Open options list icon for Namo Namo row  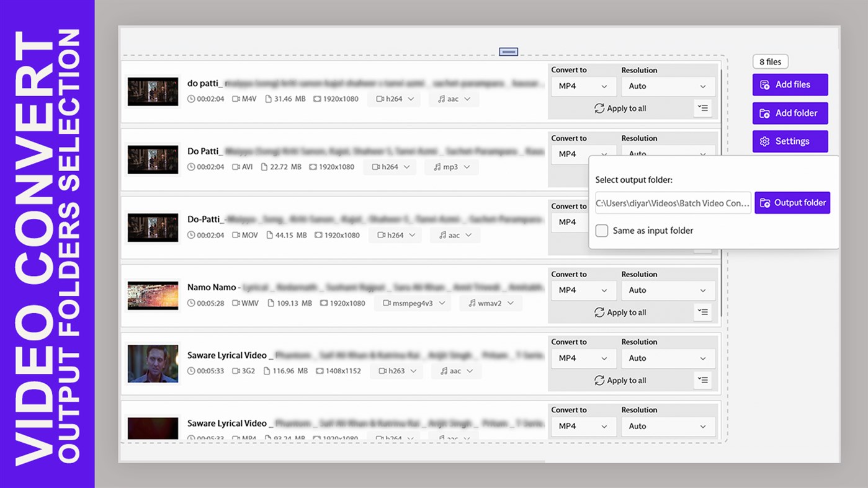coord(703,313)
